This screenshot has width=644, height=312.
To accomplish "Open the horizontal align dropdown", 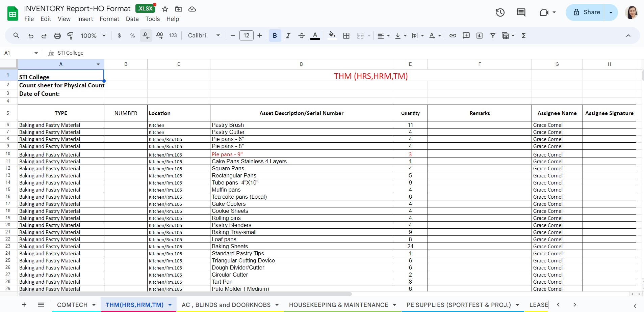I will click(383, 35).
